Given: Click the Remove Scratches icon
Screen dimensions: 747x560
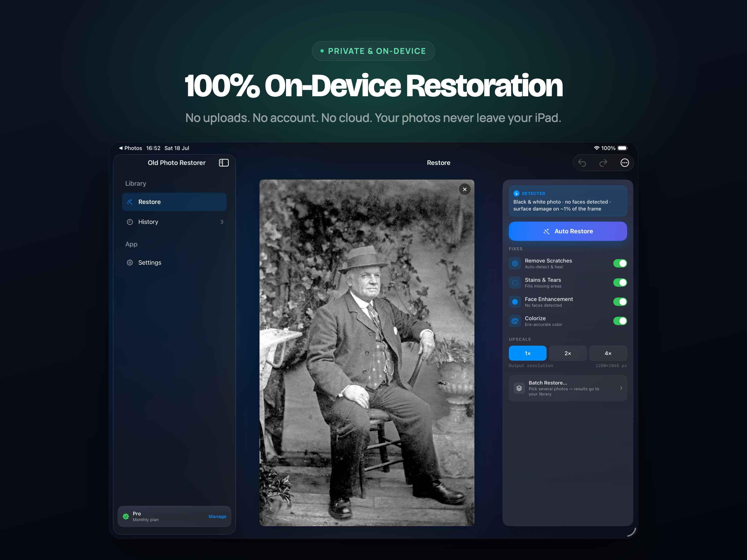Looking at the screenshot, I should click(x=515, y=263).
